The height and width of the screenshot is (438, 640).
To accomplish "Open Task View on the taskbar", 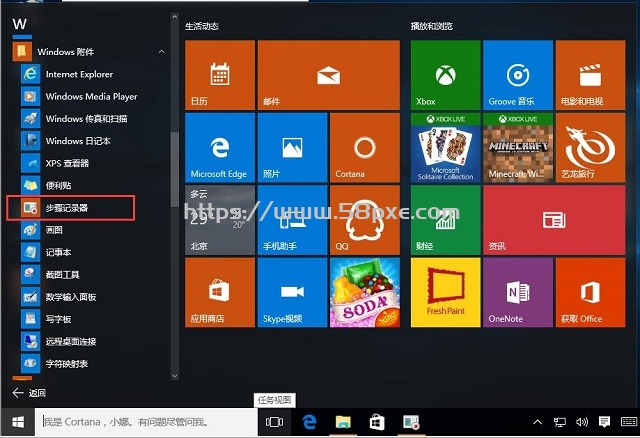I will (274, 422).
